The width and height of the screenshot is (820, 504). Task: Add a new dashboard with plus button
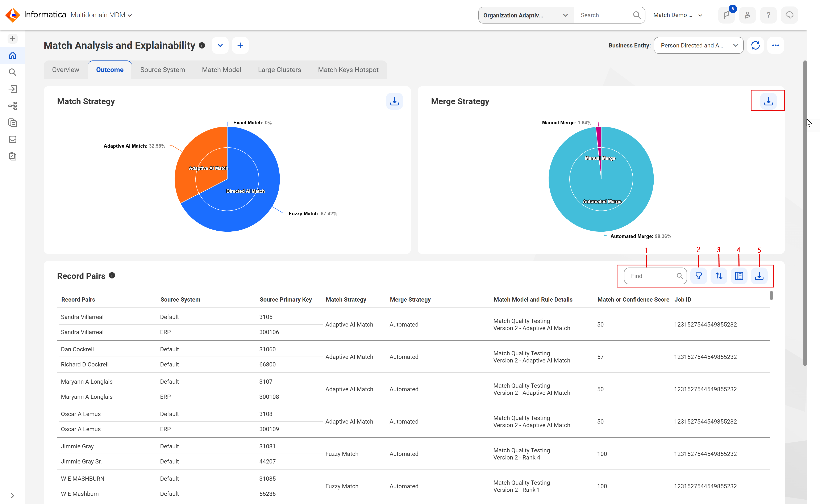click(x=240, y=45)
